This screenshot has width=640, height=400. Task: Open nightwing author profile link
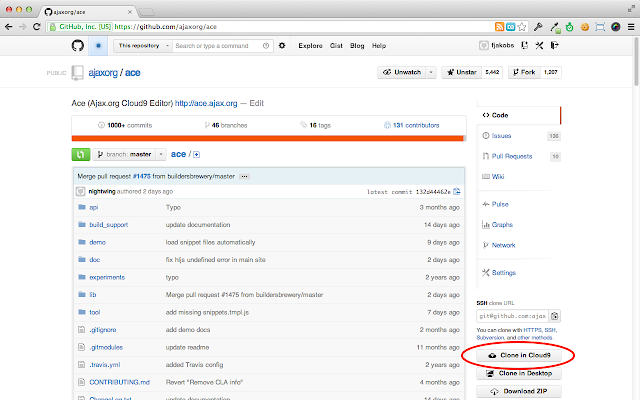coord(102,191)
